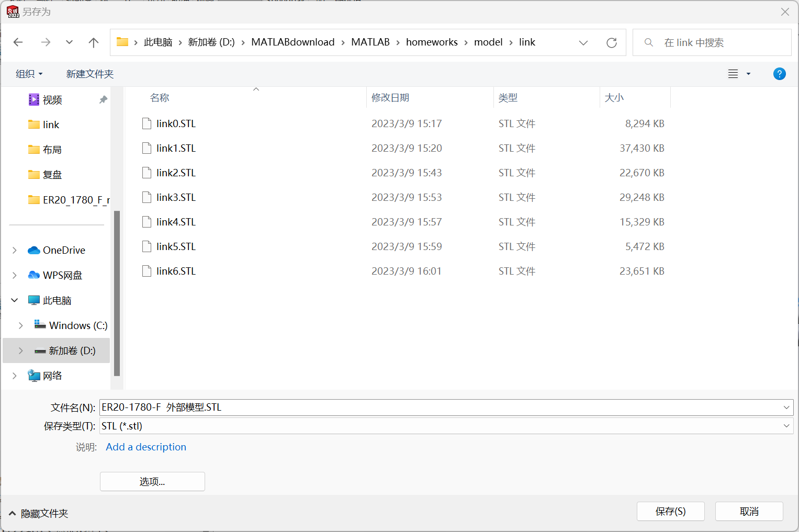Open the help question mark icon

click(x=779, y=73)
